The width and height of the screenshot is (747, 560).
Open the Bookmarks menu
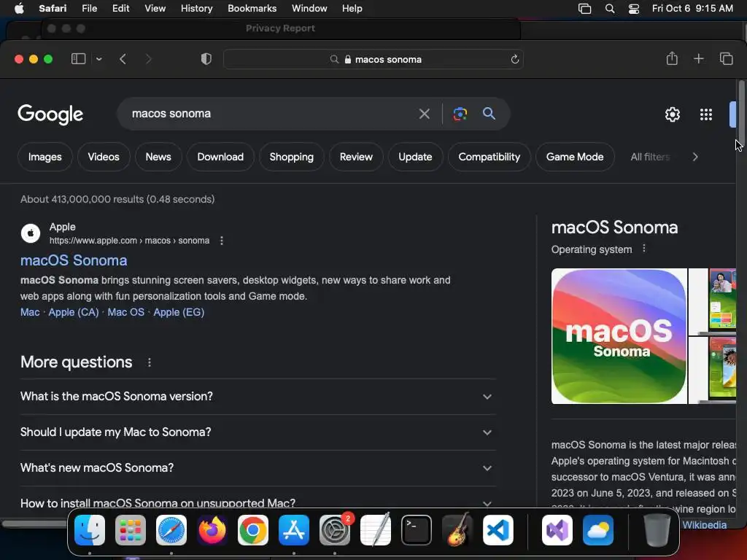click(x=252, y=8)
